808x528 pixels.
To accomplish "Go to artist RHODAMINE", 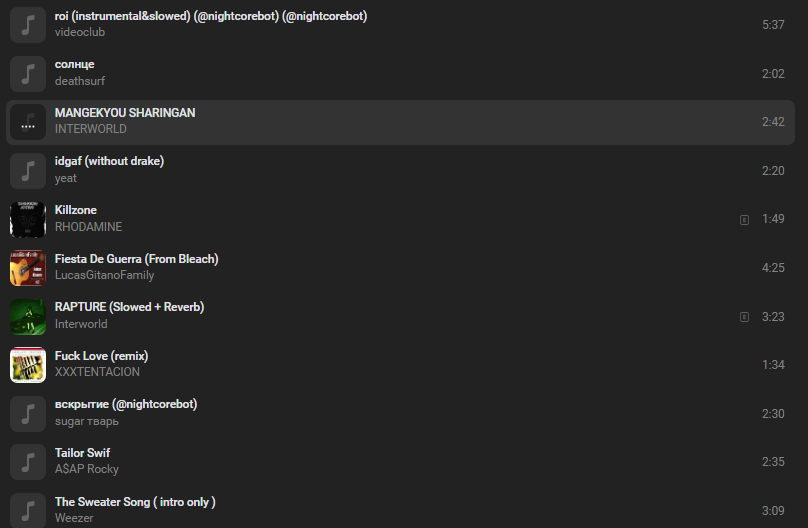I will coord(88,227).
